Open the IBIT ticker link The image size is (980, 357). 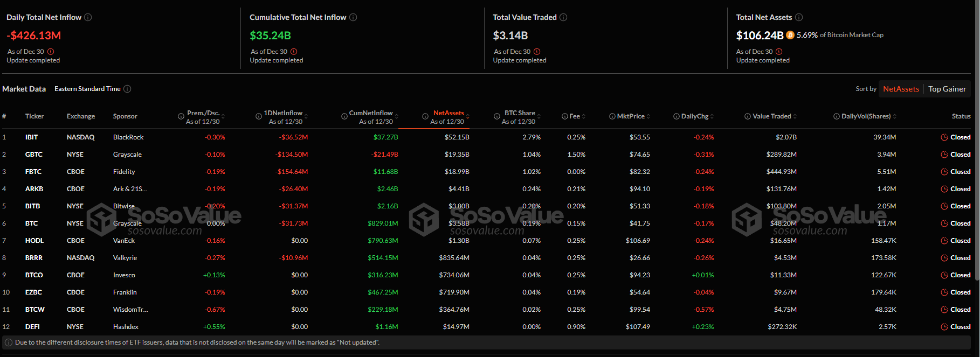coord(31,137)
